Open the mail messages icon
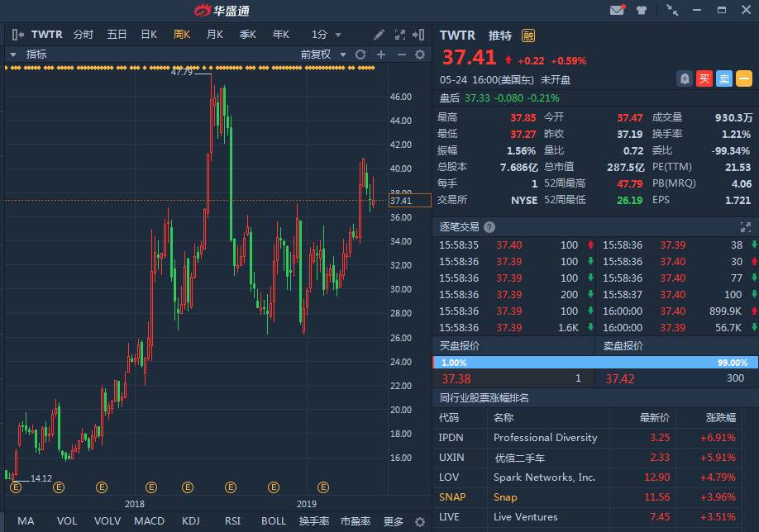759x532 pixels. [x=617, y=10]
